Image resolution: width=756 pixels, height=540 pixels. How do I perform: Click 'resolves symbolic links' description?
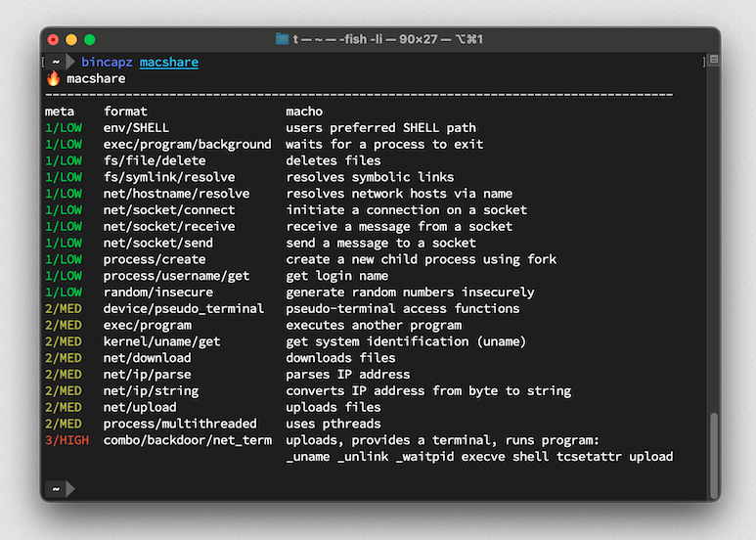tap(370, 177)
